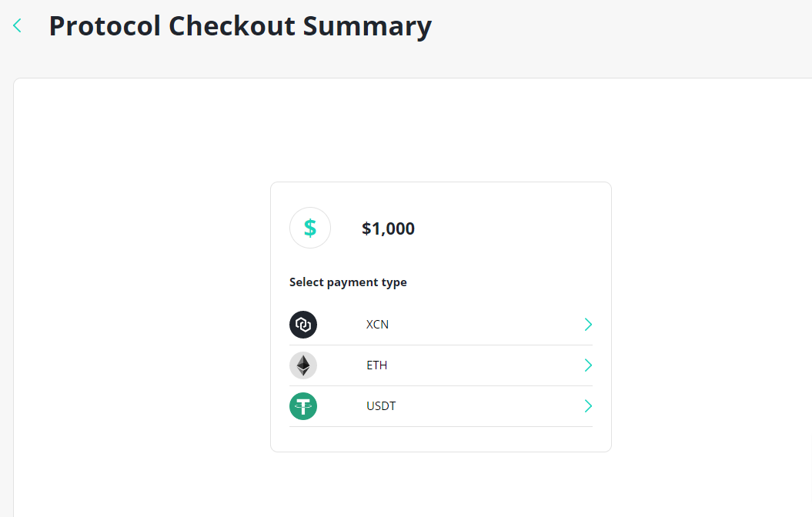Go back using the teal arrow

(17, 25)
